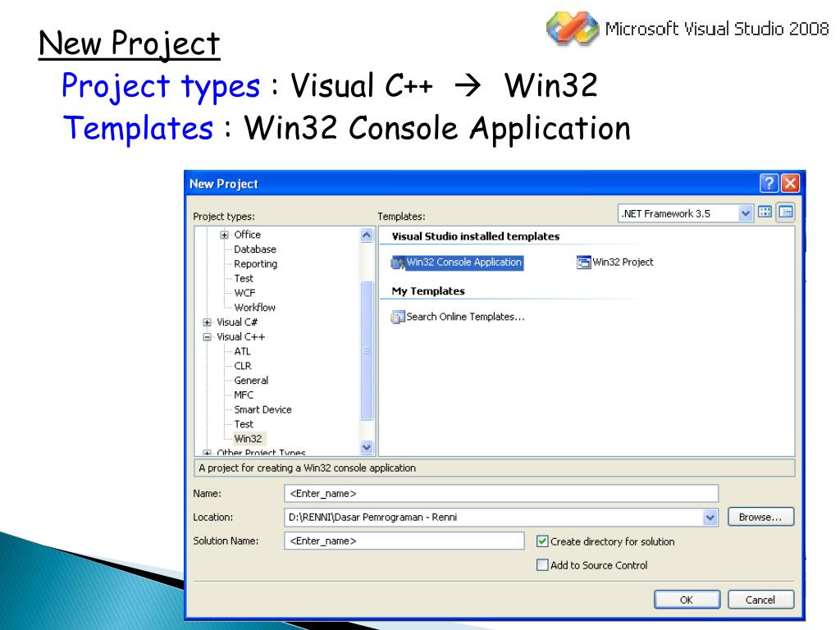Expand the Visual C# node

(x=208, y=322)
